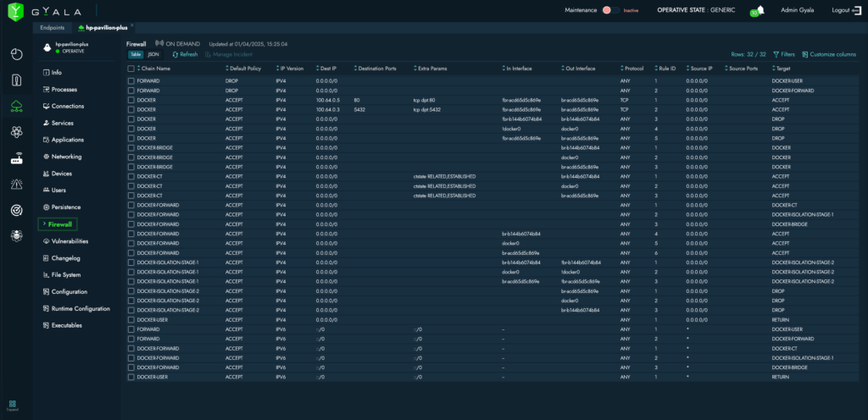
Task: Select the atom icon in left rail
Action: pyautogui.click(x=16, y=132)
